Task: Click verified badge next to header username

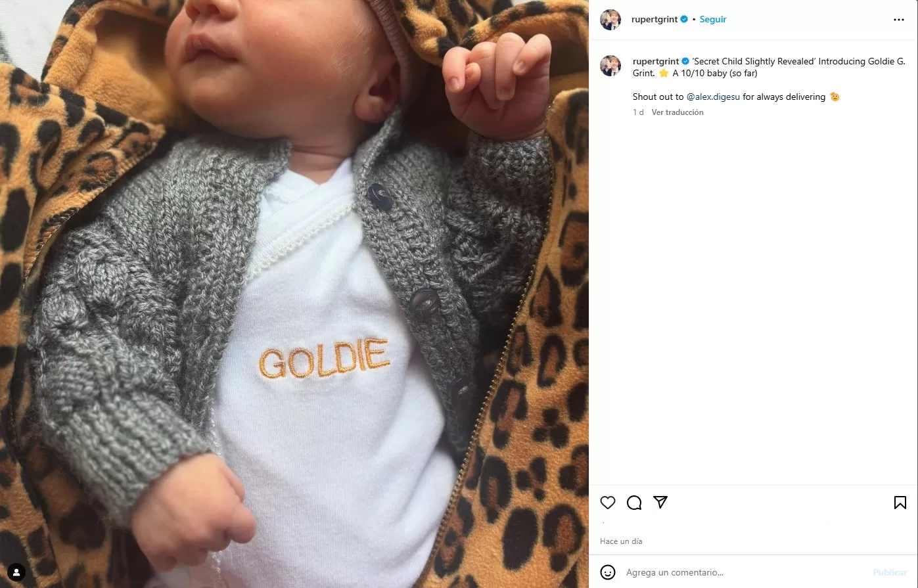Action: tap(684, 20)
